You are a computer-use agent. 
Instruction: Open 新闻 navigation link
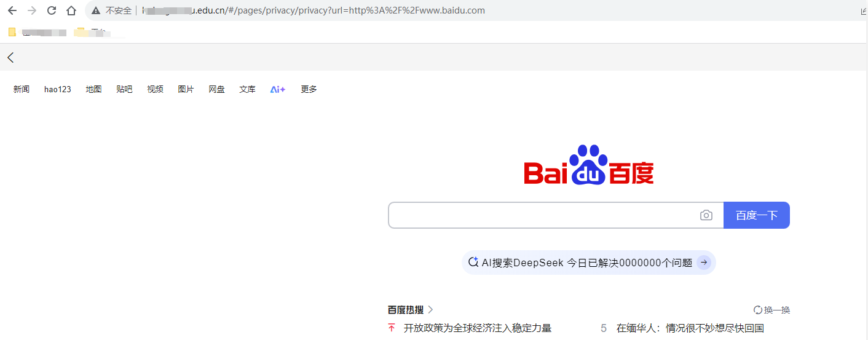[x=22, y=89]
